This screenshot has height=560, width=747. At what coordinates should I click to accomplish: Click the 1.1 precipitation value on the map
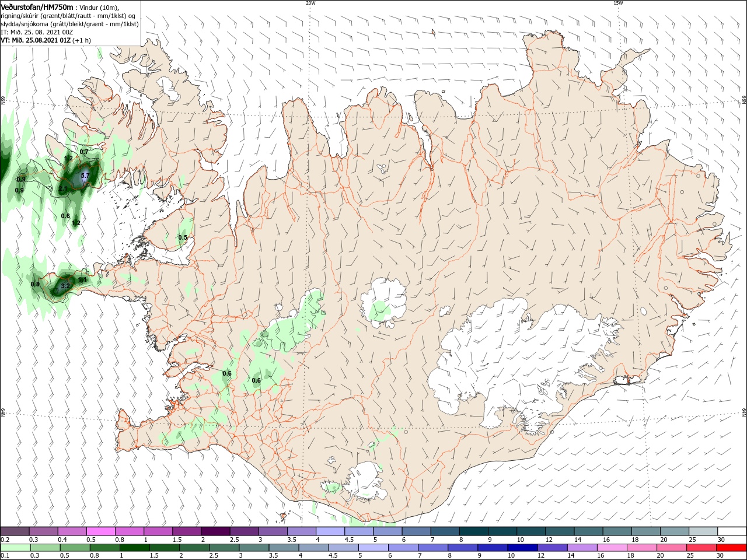tap(82, 279)
